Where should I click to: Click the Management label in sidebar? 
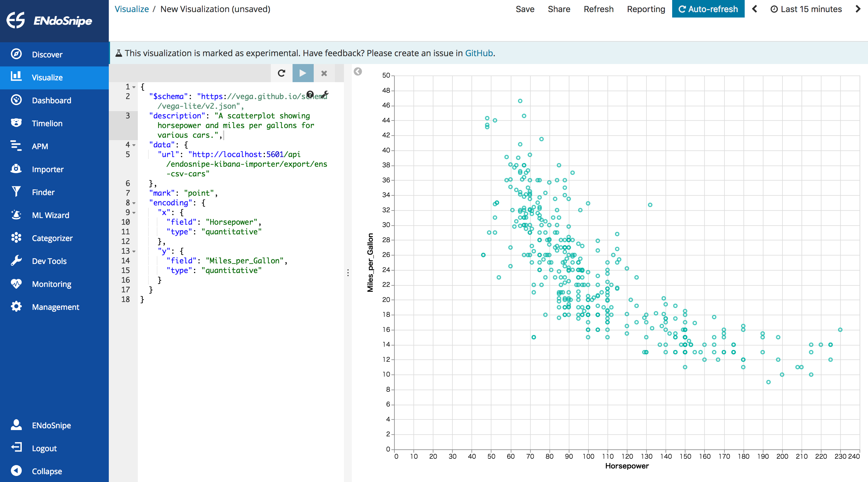pyautogui.click(x=55, y=307)
